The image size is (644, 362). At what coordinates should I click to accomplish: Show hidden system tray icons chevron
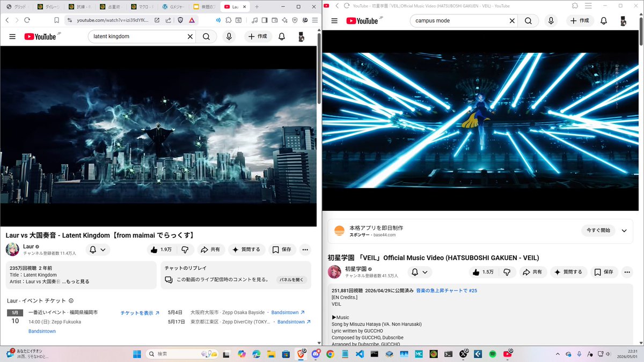pos(557,354)
